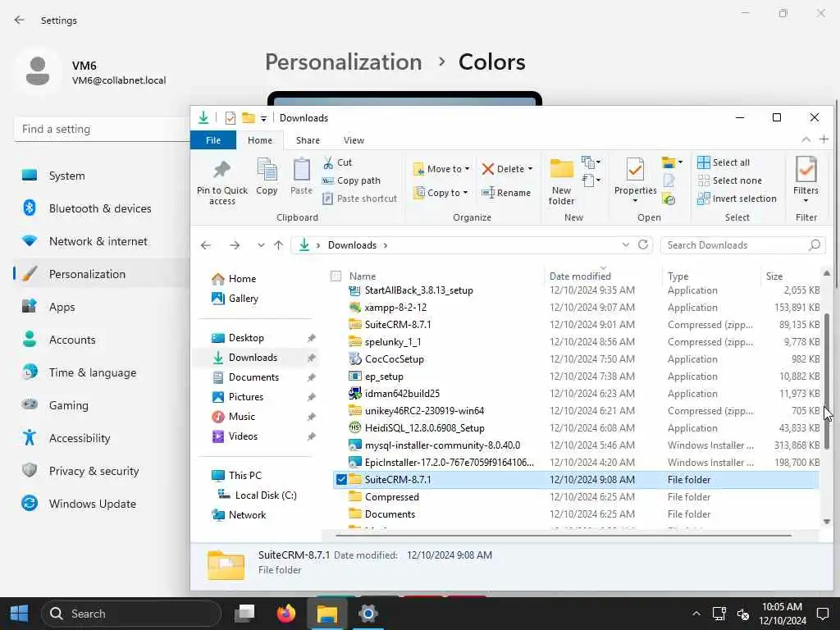
Task: Click the Find a setting search box
Action: 102,129
